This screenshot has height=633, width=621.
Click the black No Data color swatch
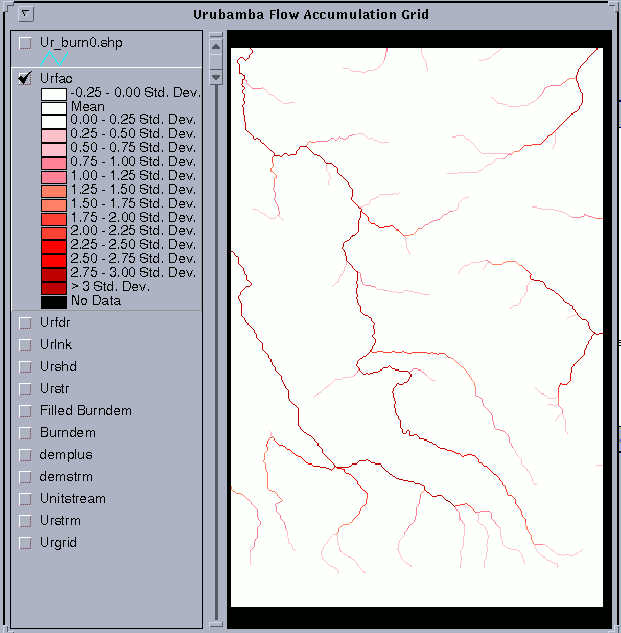[x=53, y=300]
